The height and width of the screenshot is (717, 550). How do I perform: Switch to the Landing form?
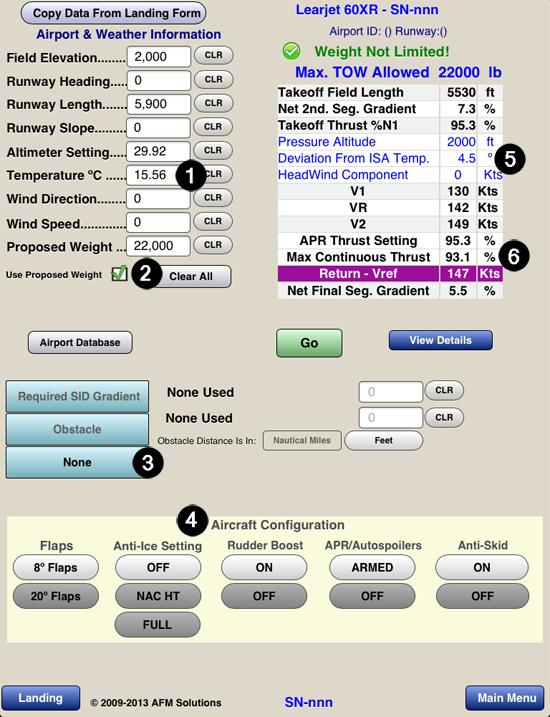pyautogui.click(x=41, y=698)
